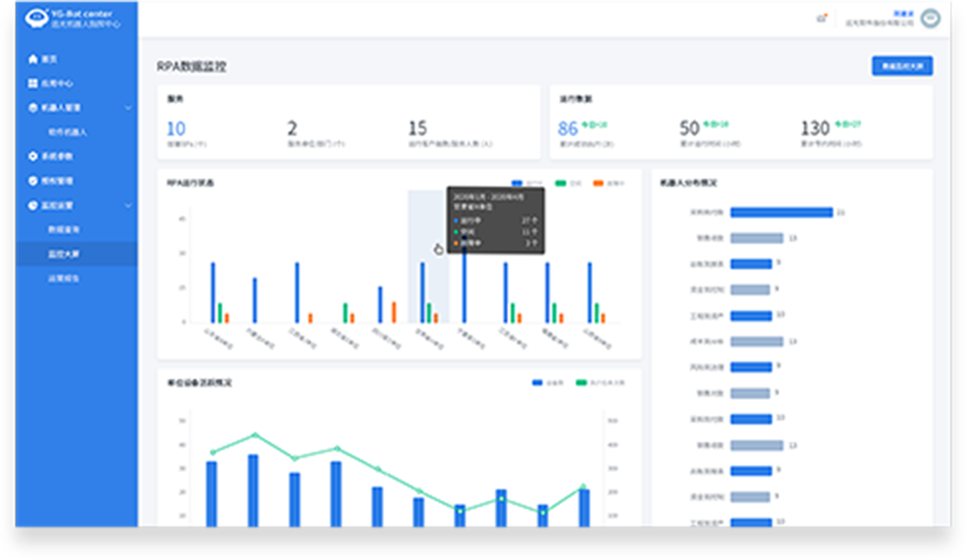Image resolution: width=967 pixels, height=560 pixels.
Task: Open the submenu item under robot management
Action: (68, 132)
